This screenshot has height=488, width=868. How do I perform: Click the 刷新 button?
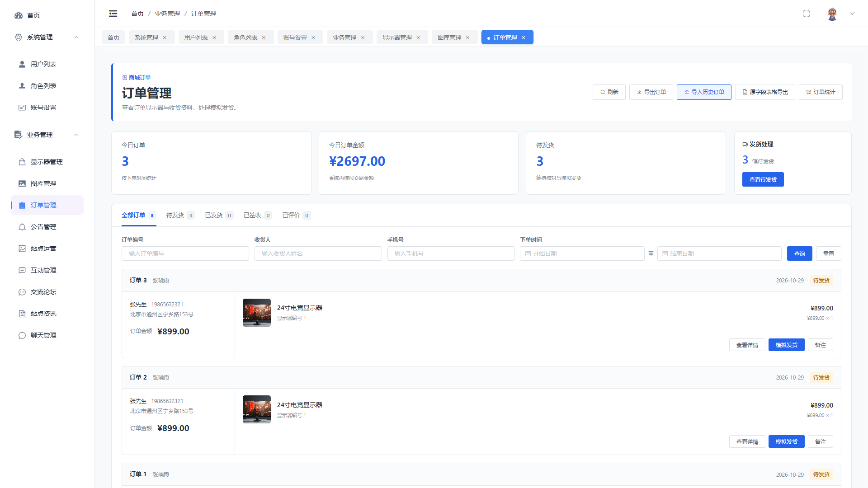point(609,92)
